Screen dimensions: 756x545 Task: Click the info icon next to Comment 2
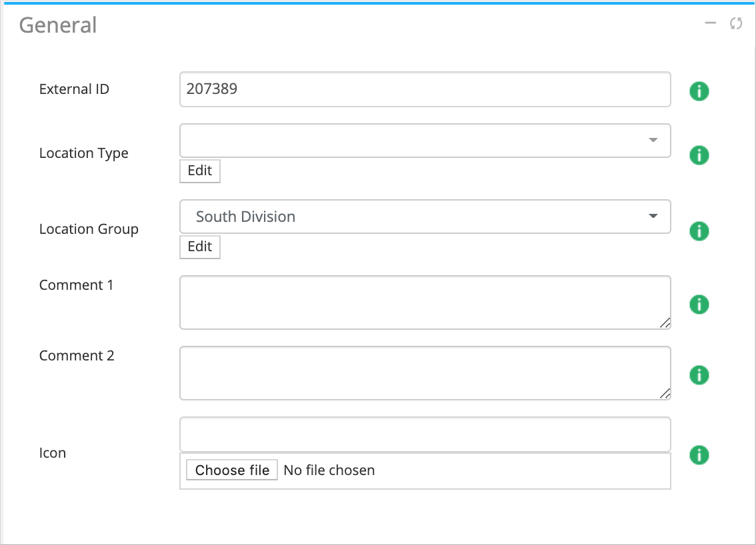pyautogui.click(x=699, y=375)
